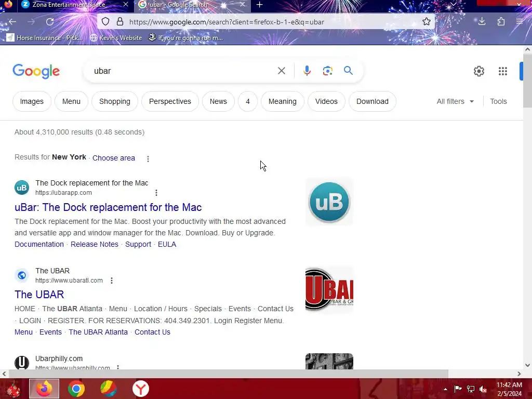Screen dimensions: 532x399
Task: Open the Yandex browser taskbar icon
Action: click(140, 389)
